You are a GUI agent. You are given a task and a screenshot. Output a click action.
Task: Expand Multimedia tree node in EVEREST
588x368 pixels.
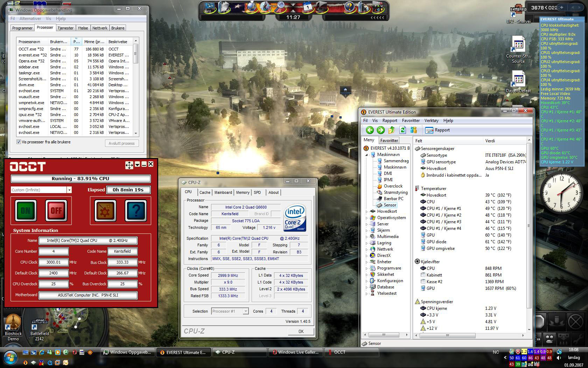tap(367, 237)
